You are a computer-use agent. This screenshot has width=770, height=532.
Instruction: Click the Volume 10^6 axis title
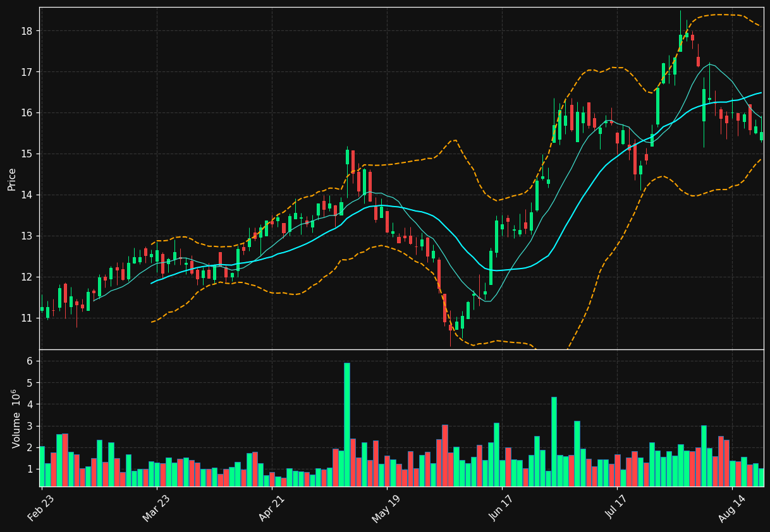pos(16,418)
